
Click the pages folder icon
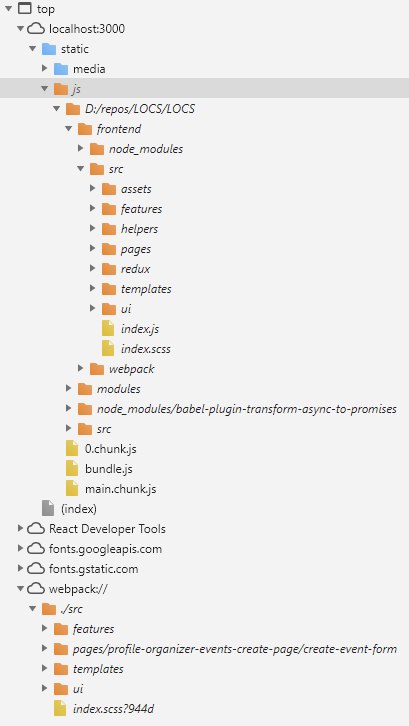109,249
